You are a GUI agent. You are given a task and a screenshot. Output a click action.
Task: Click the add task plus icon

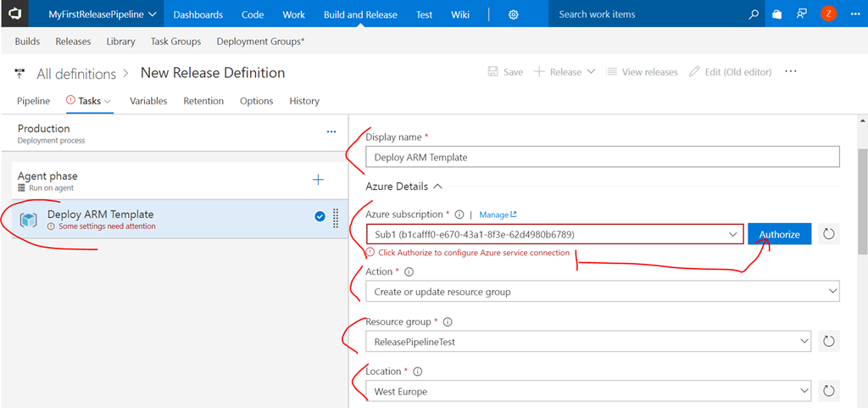pyautogui.click(x=319, y=179)
